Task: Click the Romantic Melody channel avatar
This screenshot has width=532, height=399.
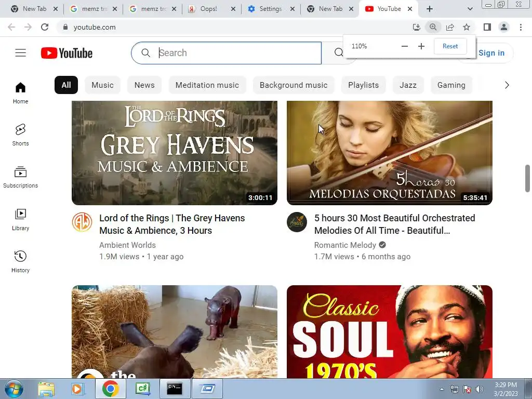Action: coord(297,222)
